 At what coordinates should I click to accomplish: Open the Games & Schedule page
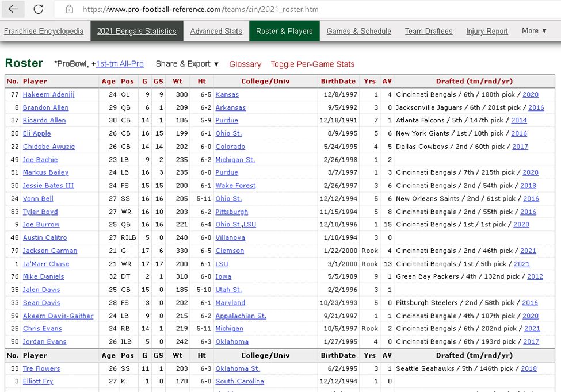358,31
